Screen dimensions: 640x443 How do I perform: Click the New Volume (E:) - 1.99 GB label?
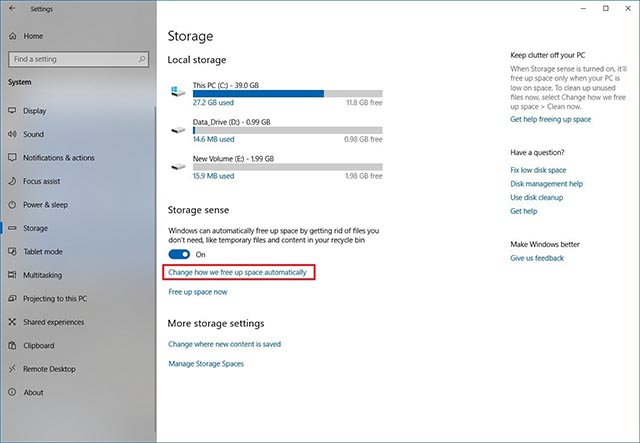click(x=233, y=158)
